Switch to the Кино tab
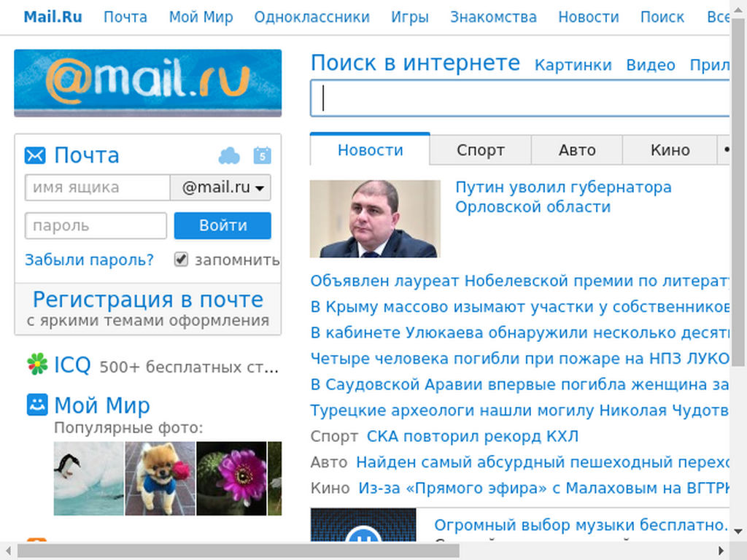Viewport: 747px width, 560px height. (670, 150)
